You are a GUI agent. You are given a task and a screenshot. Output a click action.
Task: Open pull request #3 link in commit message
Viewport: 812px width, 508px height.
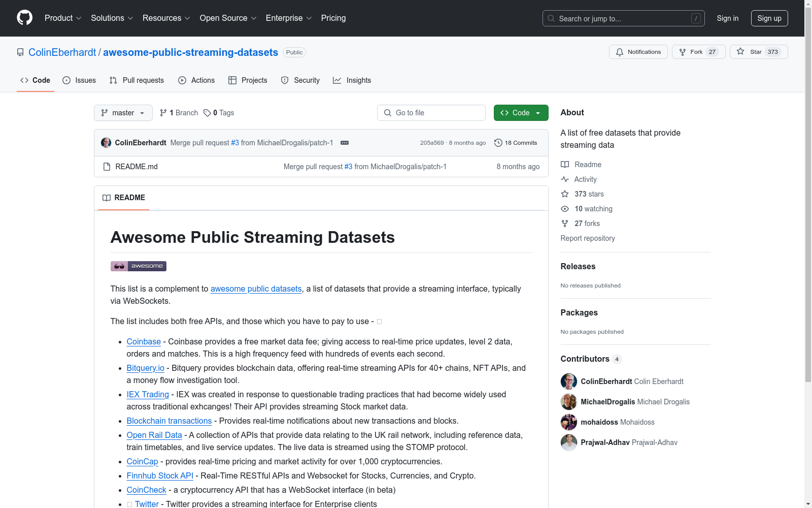(235, 143)
